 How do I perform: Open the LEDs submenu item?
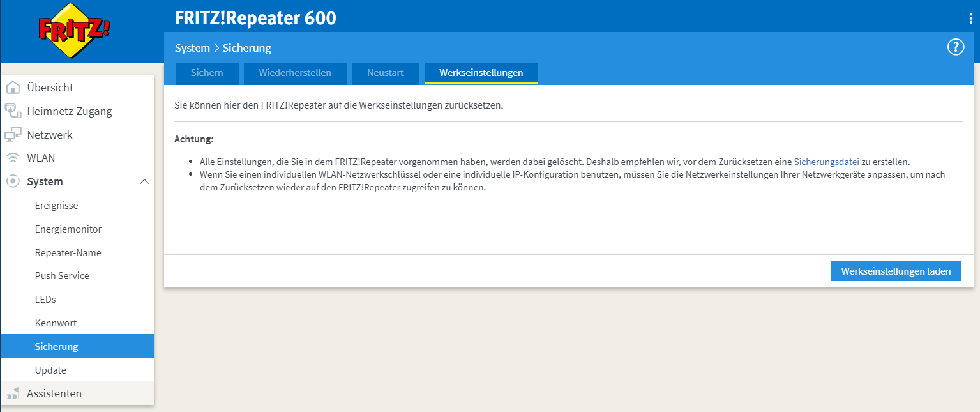point(77,300)
